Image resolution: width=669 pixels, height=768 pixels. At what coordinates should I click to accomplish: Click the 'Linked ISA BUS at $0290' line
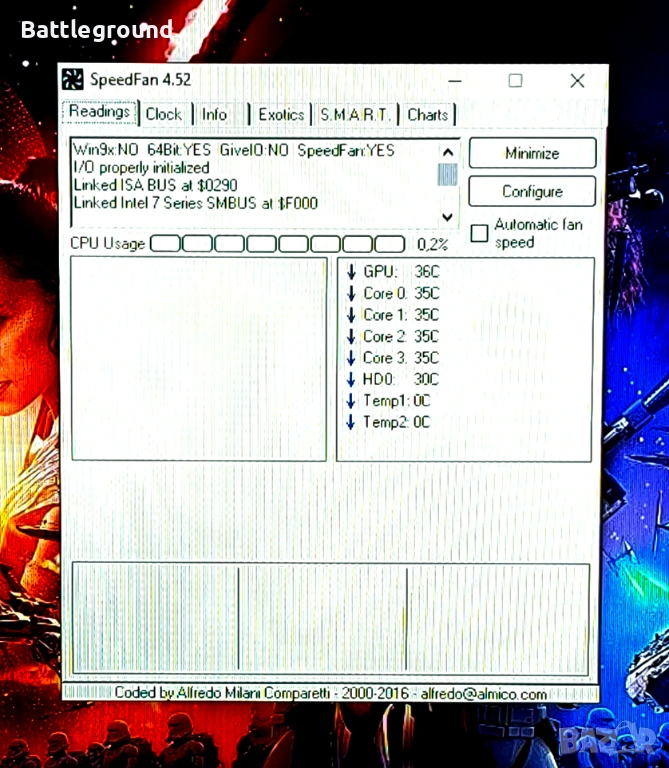point(155,185)
